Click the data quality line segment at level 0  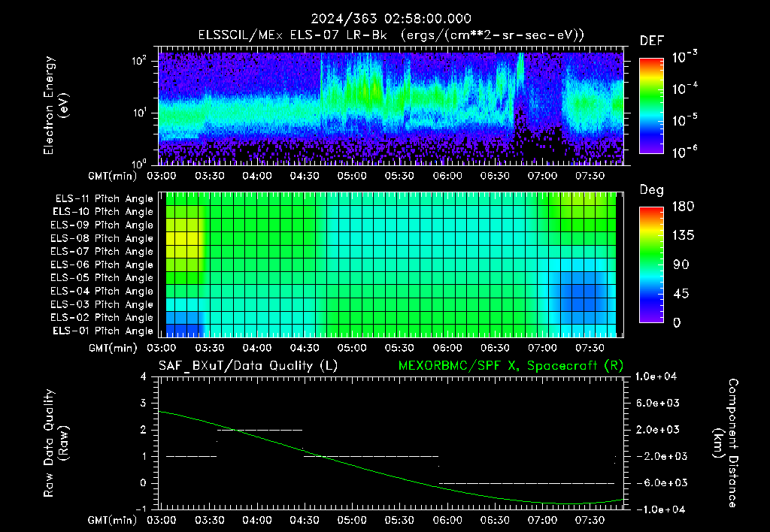(526, 483)
